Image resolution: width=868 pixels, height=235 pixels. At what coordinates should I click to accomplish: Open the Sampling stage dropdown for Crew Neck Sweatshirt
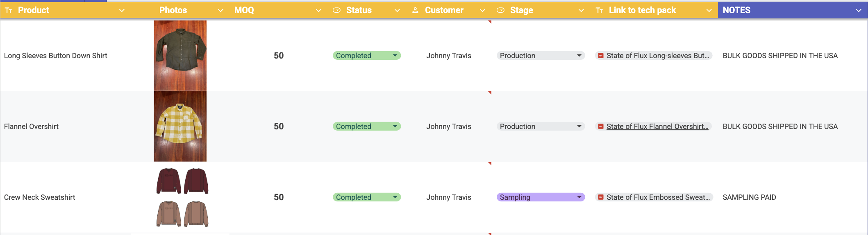point(579,197)
